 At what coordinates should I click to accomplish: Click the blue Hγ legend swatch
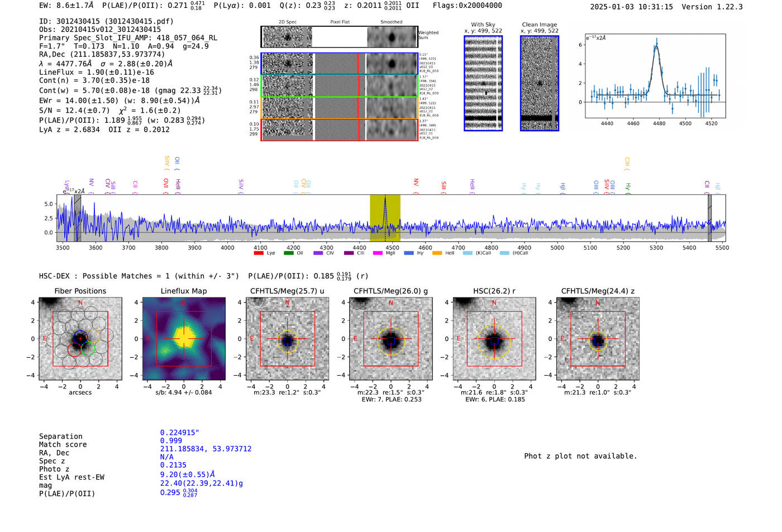point(408,253)
